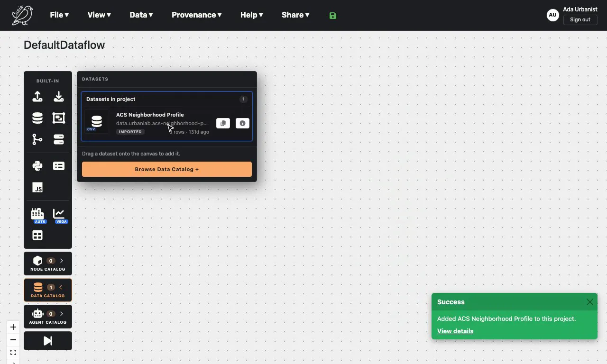Click the dataset count badge 1
Image resolution: width=607 pixels, height=364 pixels.
tap(243, 99)
